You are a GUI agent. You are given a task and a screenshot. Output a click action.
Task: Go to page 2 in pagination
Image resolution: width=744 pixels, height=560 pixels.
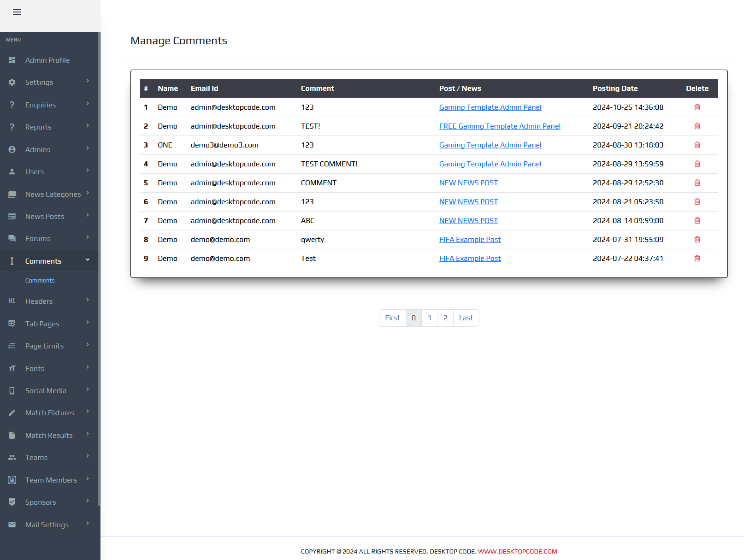click(445, 318)
